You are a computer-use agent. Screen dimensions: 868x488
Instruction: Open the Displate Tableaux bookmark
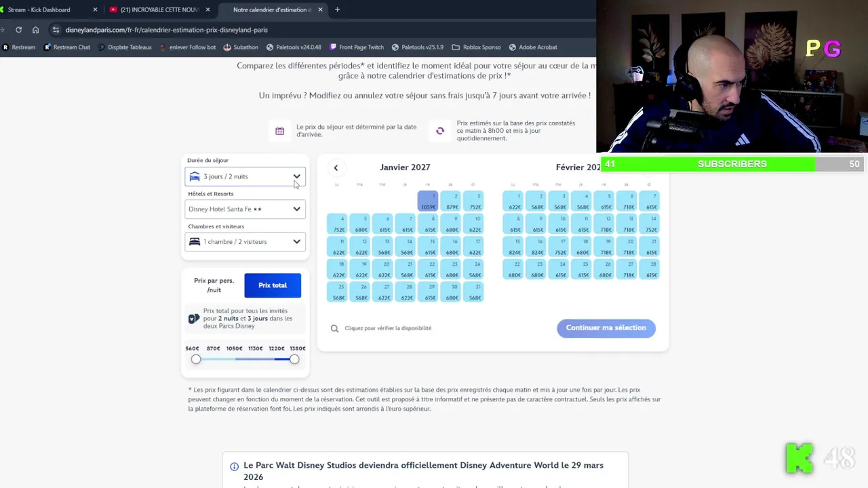(x=125, y=47)
